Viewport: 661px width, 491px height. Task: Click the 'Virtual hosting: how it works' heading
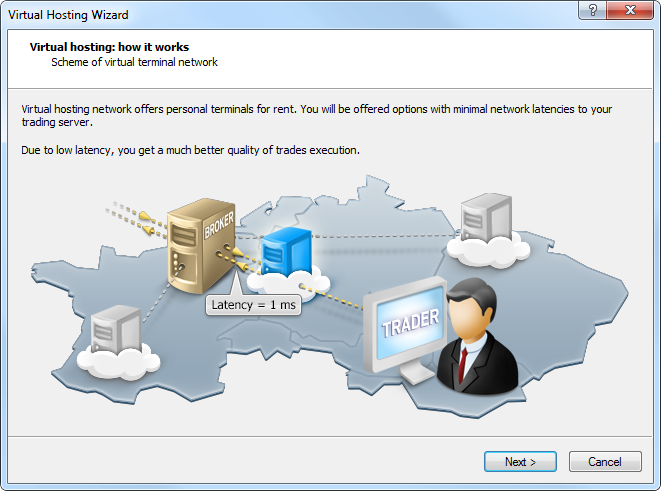(x=109, y=47)
